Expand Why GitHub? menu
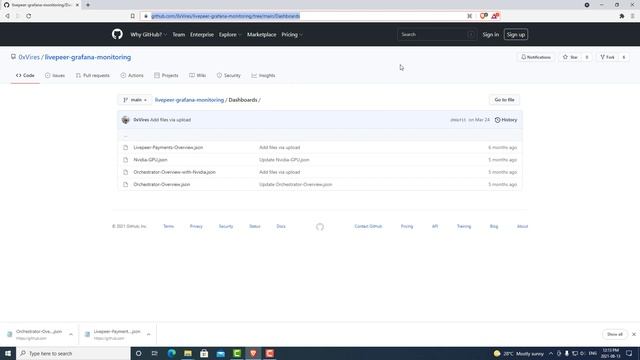 [x=149, y=35]
